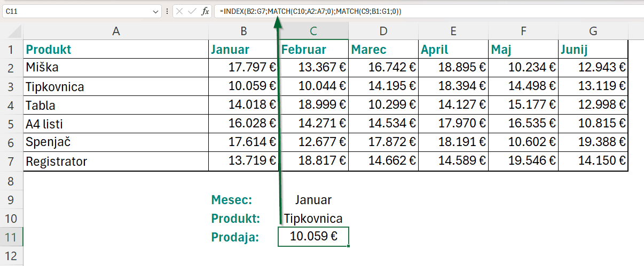Click the three-dot name box resize handle
Viewport: 644px width, 266px height.
click(x=167, y=11)
